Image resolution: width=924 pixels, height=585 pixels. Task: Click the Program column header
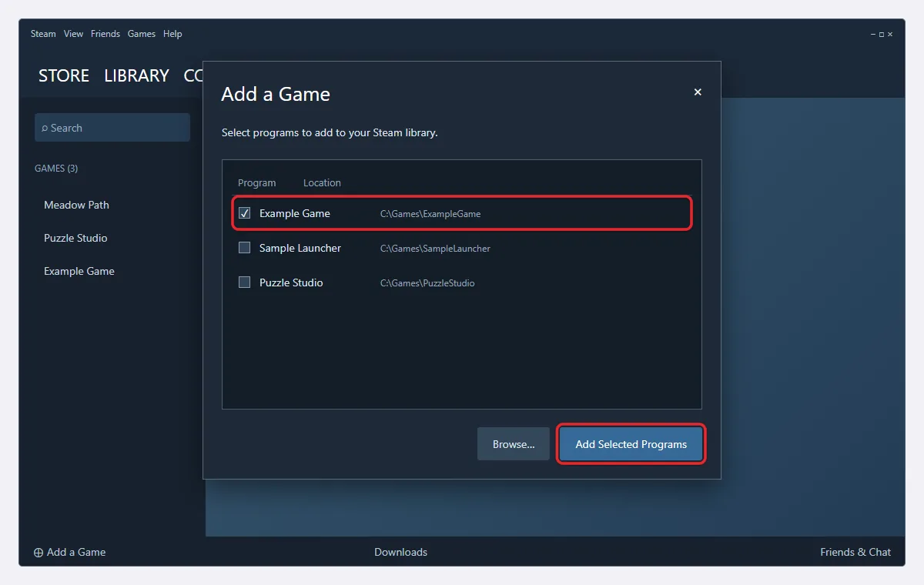(256, 182)
